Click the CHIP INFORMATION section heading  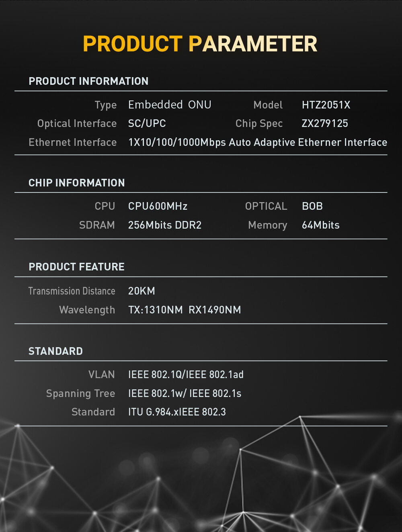click(x=77, y=183)
